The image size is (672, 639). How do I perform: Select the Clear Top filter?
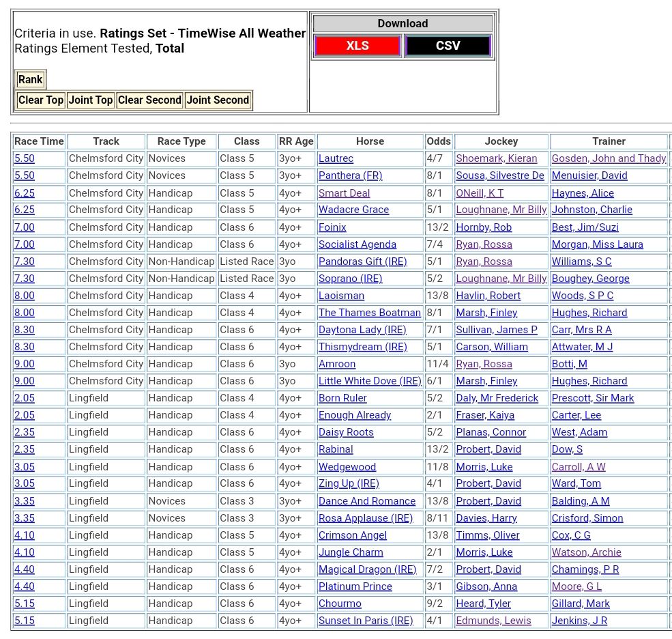(x=41, y=100)
